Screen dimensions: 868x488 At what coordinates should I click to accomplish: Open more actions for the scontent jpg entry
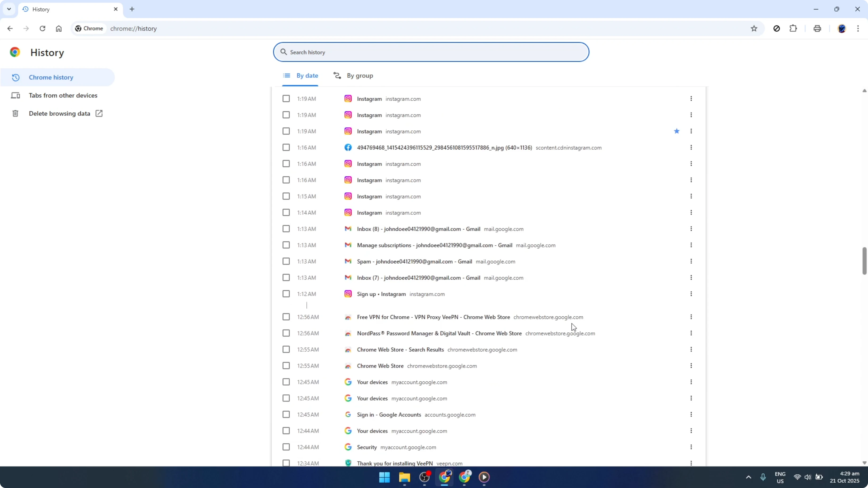691,148
